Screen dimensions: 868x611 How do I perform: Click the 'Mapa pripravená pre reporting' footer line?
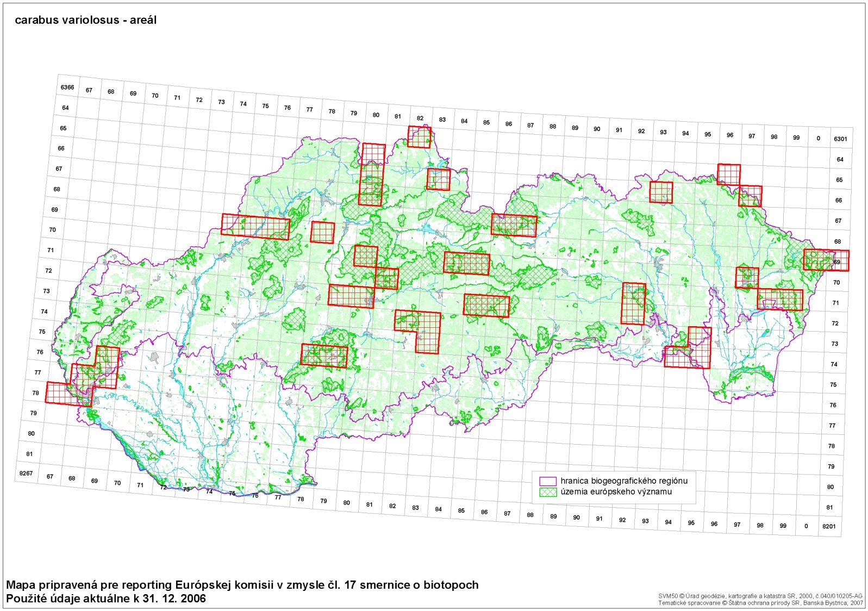click(242, 585)
